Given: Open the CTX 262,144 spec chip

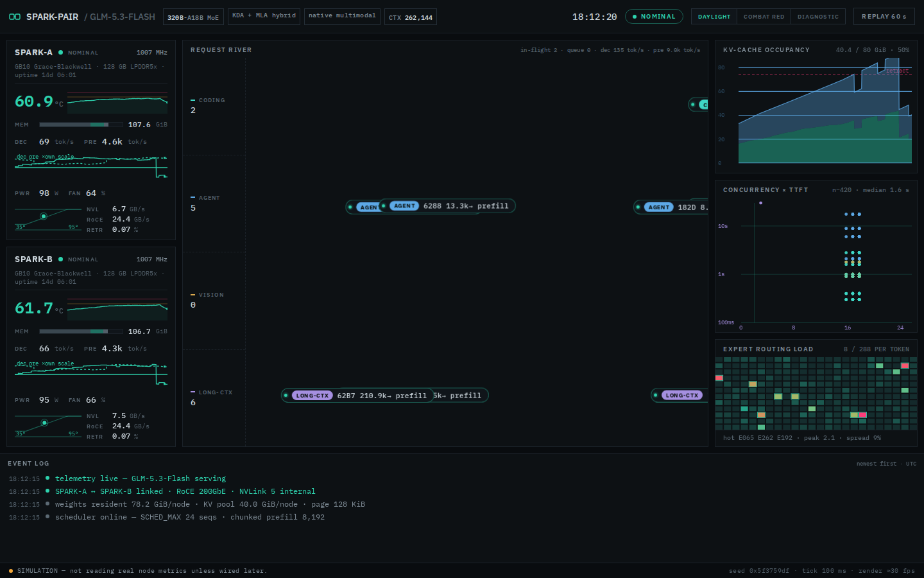Looking at the screenshot, I should pos(411,17).
